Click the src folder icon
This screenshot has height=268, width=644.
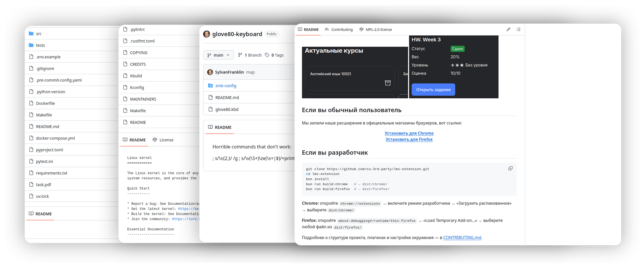31,34
